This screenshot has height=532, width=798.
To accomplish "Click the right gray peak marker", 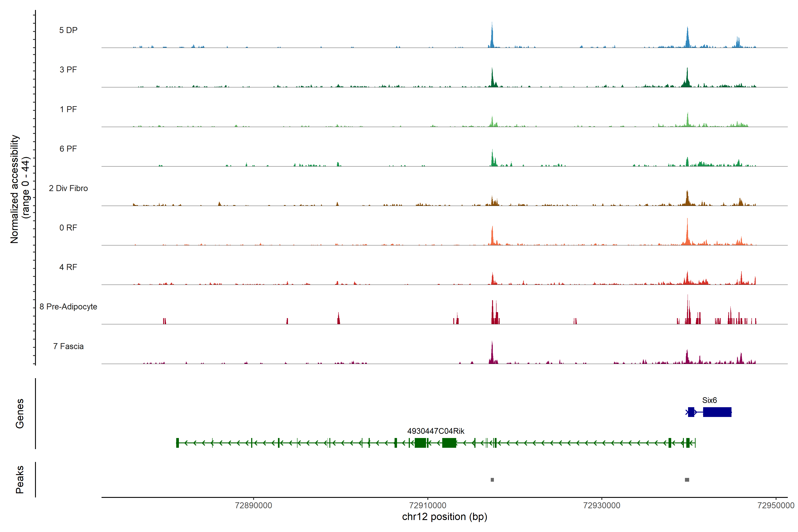I will (x=687, y=480).
